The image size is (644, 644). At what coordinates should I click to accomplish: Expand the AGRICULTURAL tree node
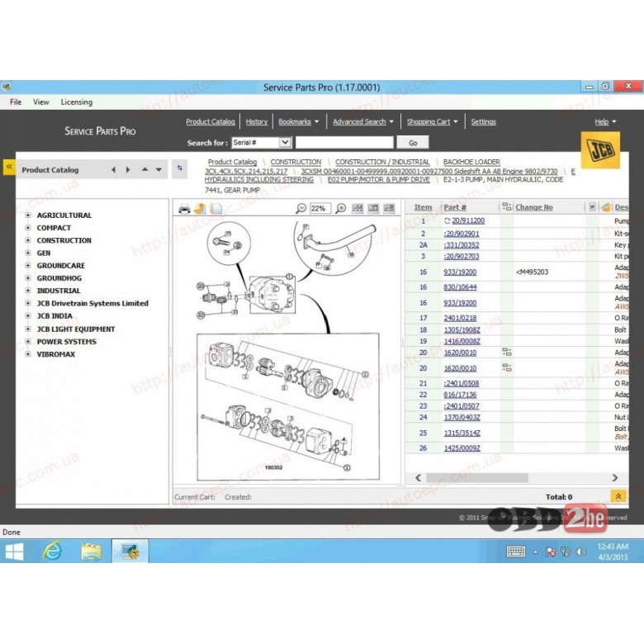(x=28, y=215)
